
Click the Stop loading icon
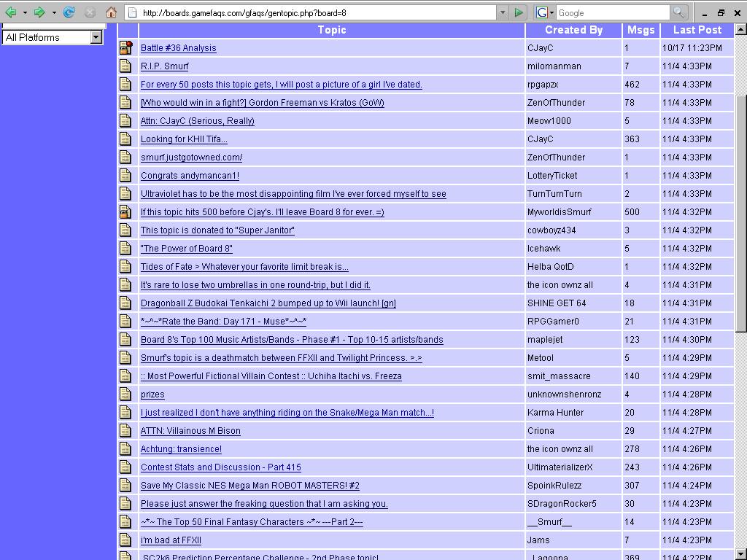tap(90, 12)
